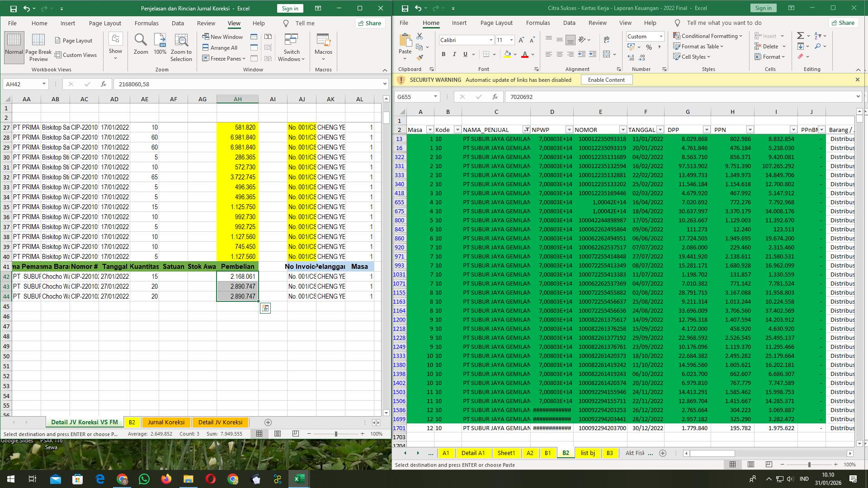This screenshot has height=488, width=868.
Task: Open the Formulas ribbon tab
Action: 538,23
